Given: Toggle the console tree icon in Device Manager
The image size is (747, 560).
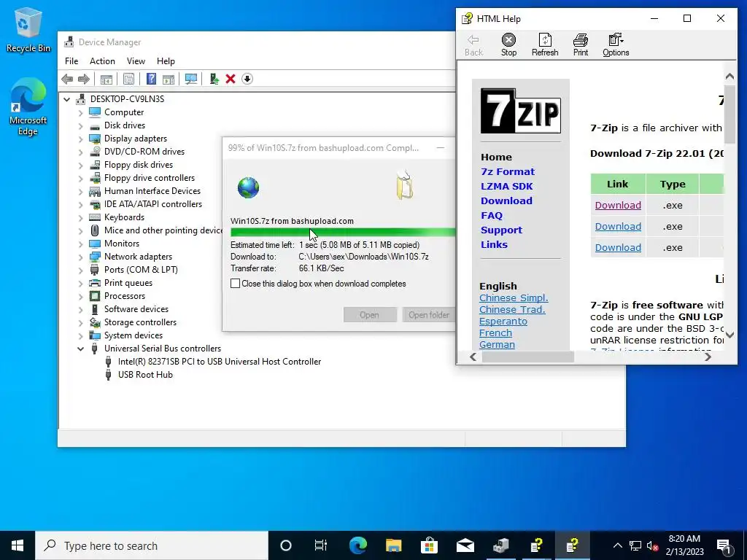Looking at the screenshot, I should (x=107, y=79).
